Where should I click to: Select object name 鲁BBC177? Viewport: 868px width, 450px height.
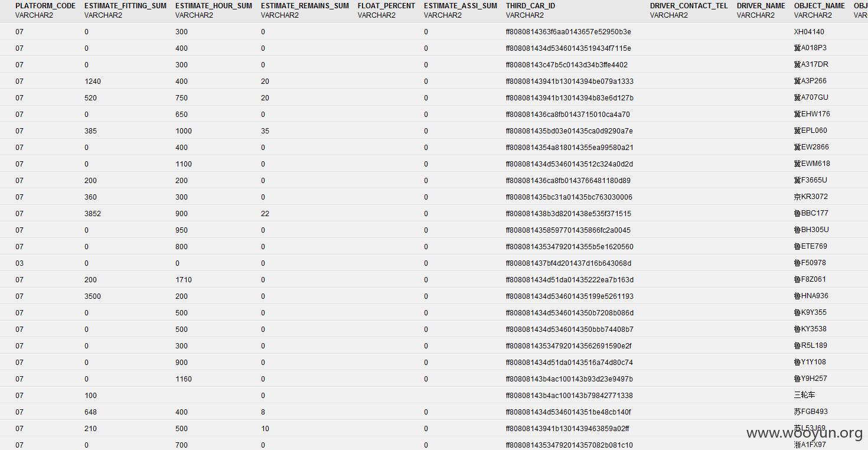pos(811,214)
